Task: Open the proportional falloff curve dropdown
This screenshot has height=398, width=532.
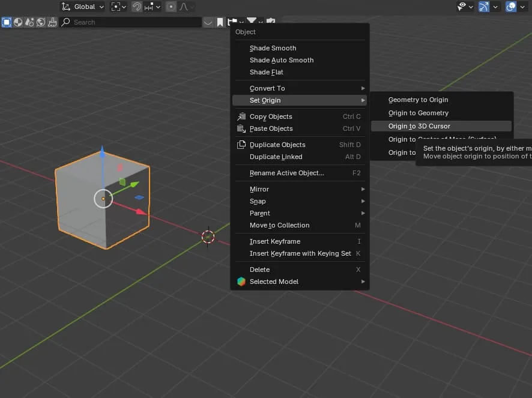Action: click(x=187, y=7)
